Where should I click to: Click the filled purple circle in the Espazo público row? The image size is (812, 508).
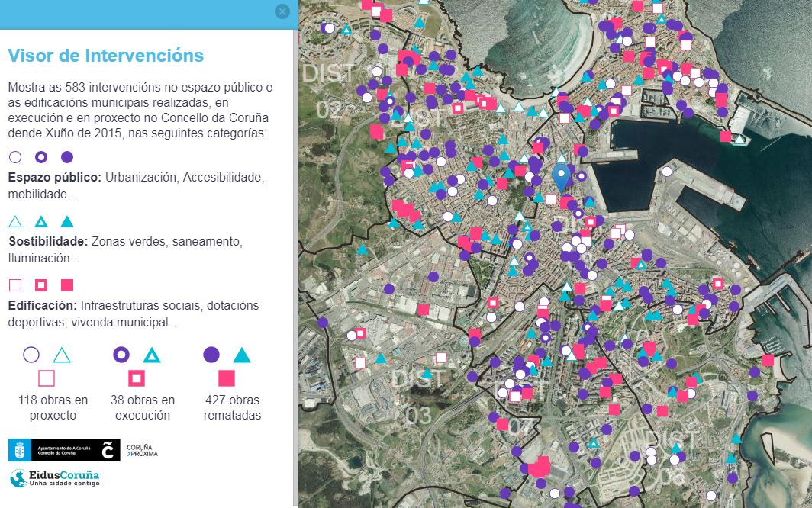[x=67, y=157]
